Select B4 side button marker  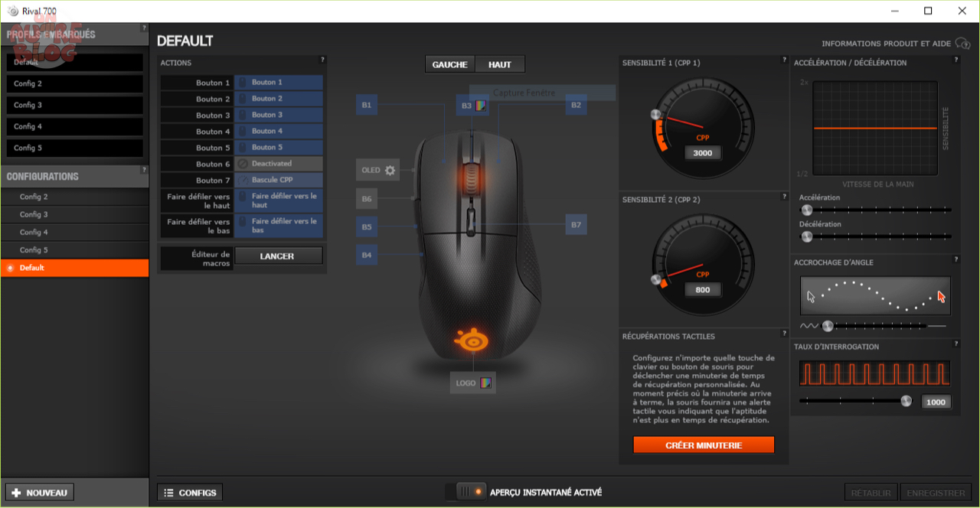[x=367, y=255]
